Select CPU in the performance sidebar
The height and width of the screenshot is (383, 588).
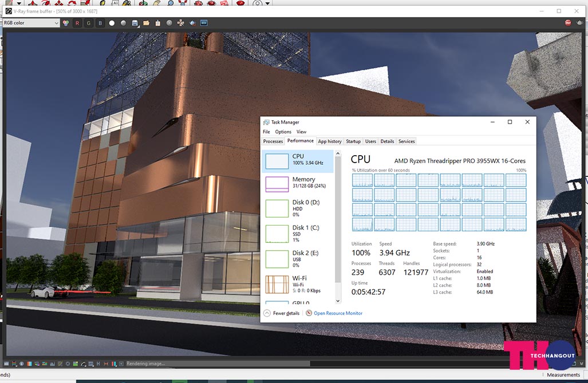point(297,161)
